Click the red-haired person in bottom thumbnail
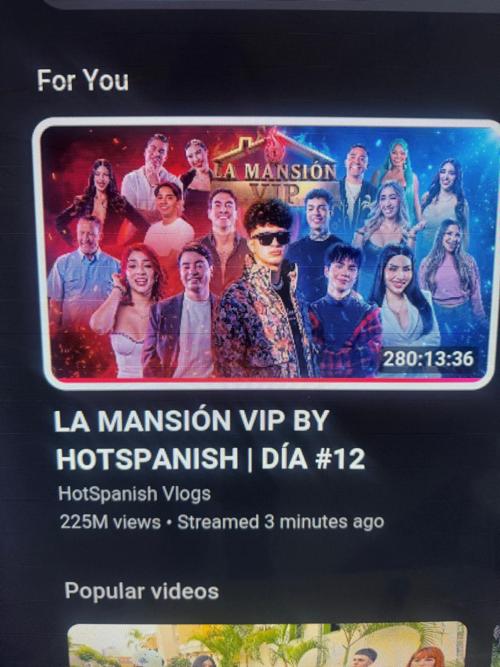 (430, 657)
